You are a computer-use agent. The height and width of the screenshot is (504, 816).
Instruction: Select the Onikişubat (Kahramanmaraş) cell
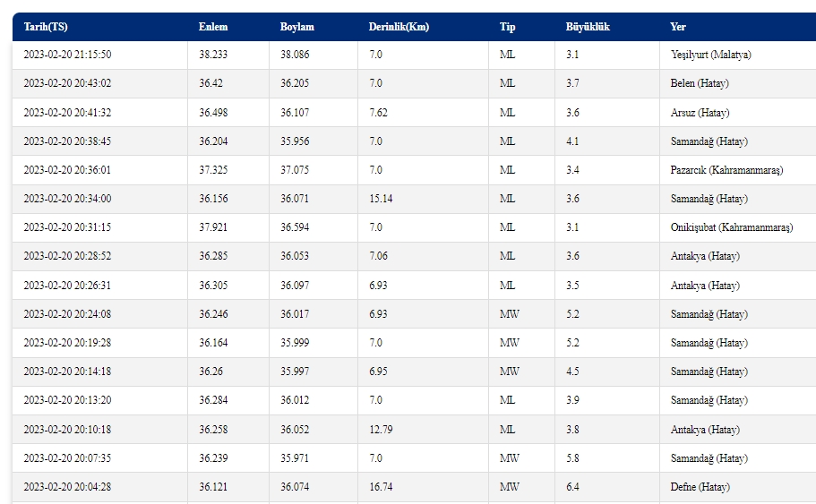732,227
